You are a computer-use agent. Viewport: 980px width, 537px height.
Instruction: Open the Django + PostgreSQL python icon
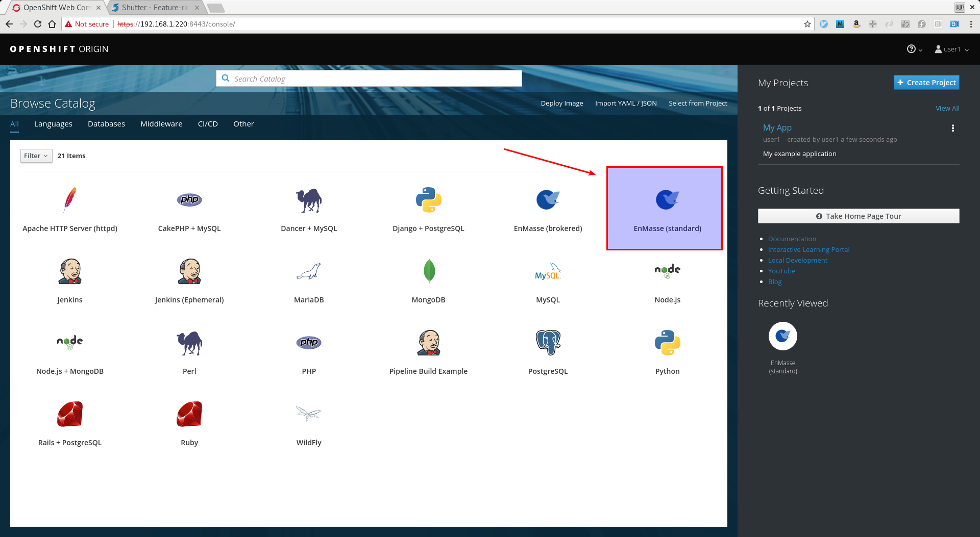pos(428,199)
